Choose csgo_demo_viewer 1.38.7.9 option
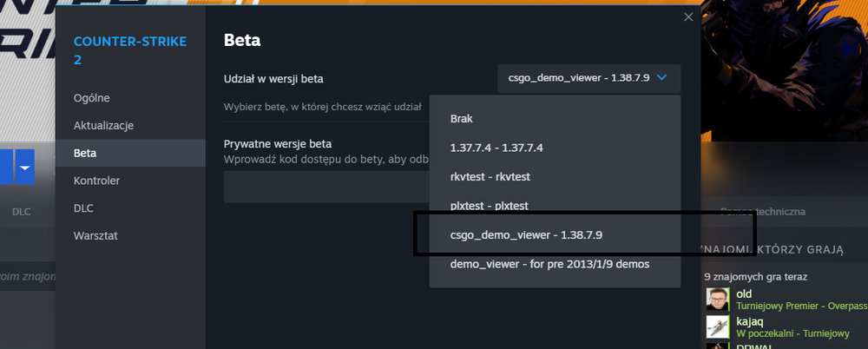Image resolution: width=868 pixels, height=349 pixels. click(555, 235)
